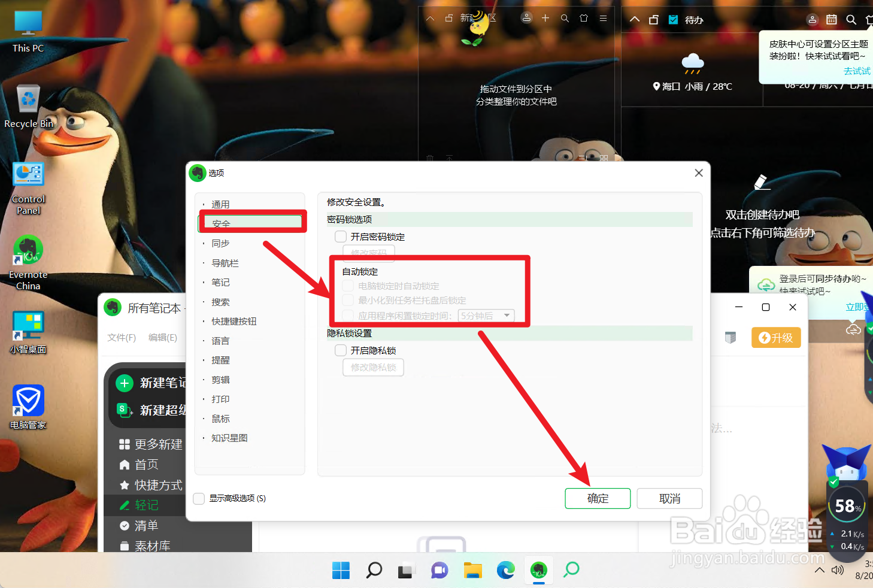Toggle the 应用程序闲置锁定时间 checkbox
Viewport: 873px width, 588px height.
348,316
